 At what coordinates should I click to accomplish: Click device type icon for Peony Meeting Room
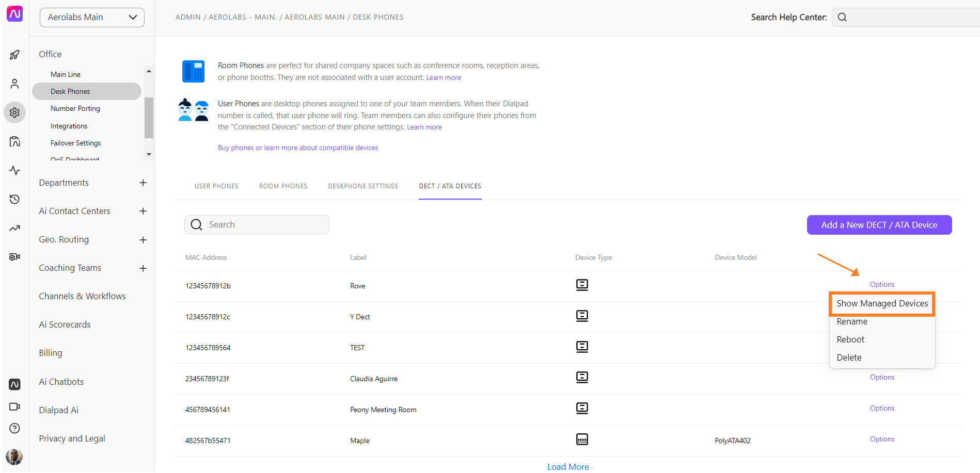[582, 409]
